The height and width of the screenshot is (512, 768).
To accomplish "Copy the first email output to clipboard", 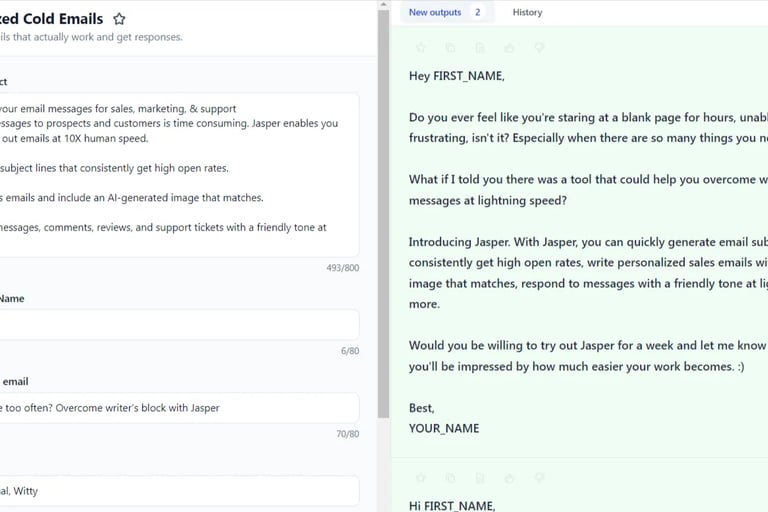I will 450,47.
